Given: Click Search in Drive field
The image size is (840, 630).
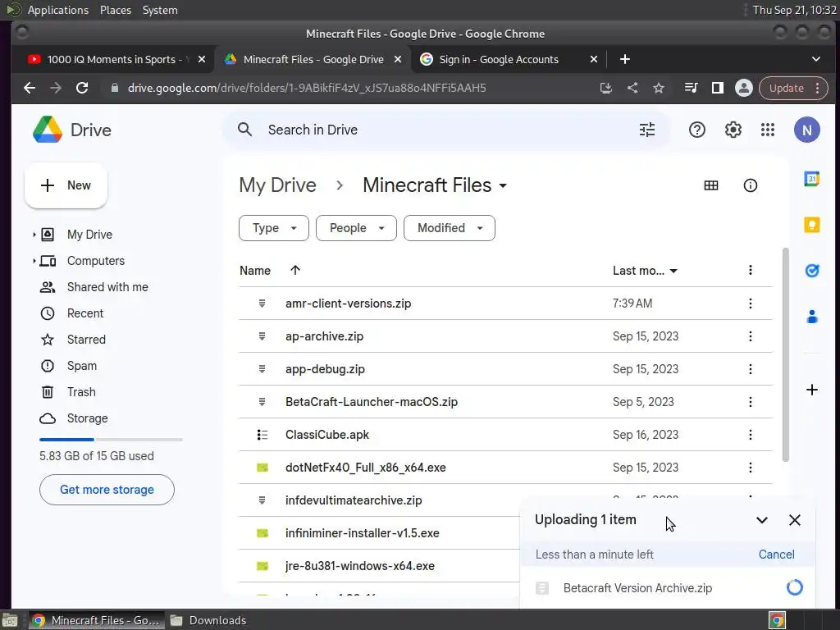Looking at the screenshot, I should point(447,130).
